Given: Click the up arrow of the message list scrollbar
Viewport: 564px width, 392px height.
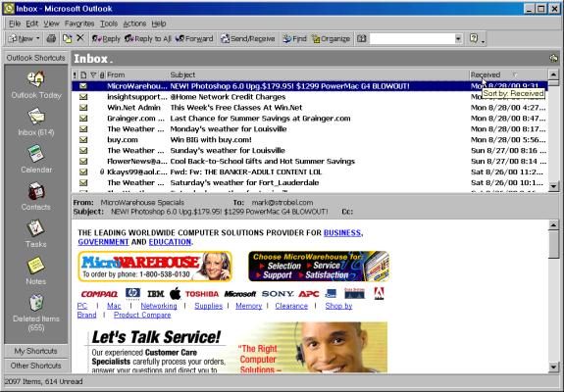Looking at the screenshot, I should pyautogui.click(x=553, y=74).
